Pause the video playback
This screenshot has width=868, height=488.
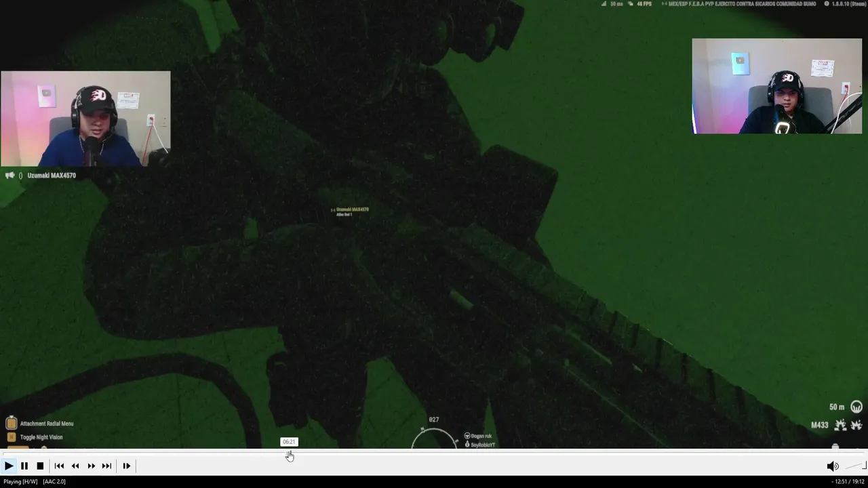(24, 466)
